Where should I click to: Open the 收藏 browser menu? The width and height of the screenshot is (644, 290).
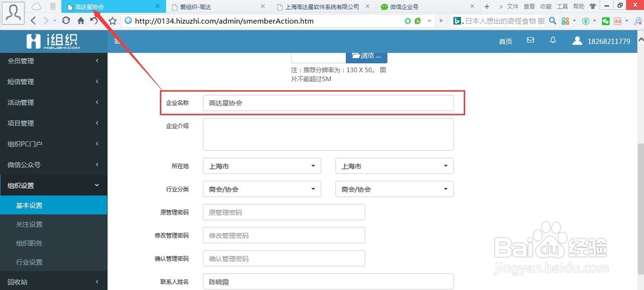(545, 6)
